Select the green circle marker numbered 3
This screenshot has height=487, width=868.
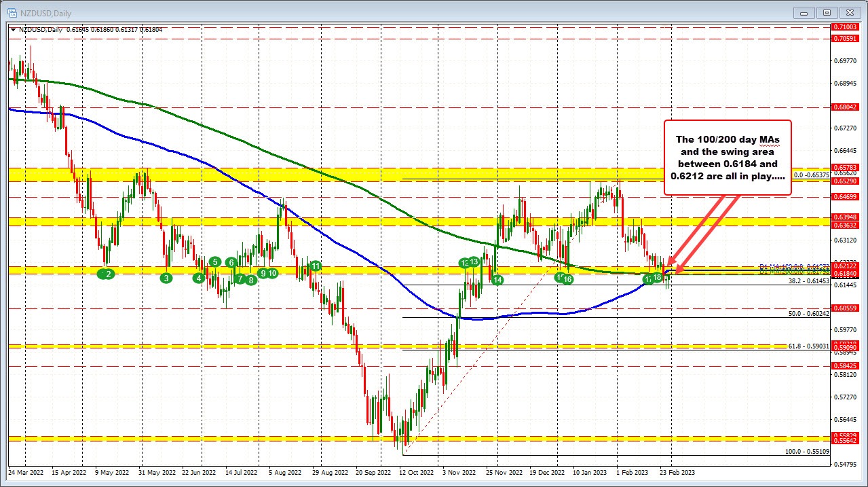point(166,277)
